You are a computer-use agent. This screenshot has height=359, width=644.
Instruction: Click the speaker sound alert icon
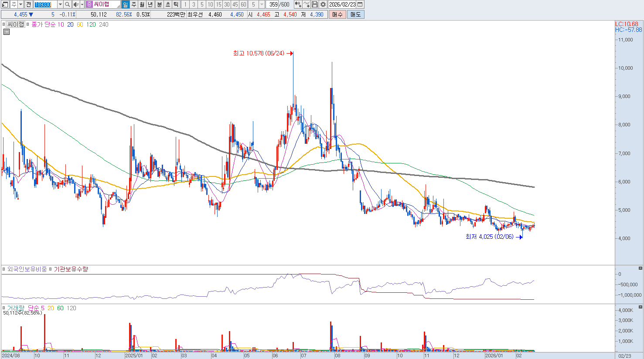(x=76, y=4)
